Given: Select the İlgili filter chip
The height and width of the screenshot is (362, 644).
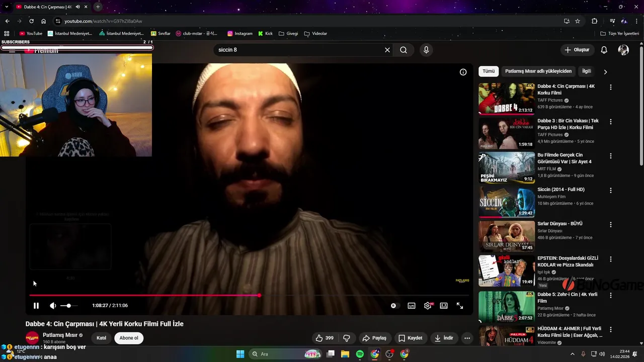Looking at the screenshot, I should (x=587, y=71).
